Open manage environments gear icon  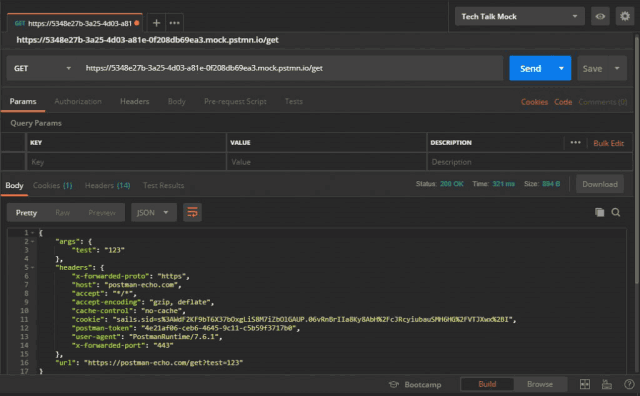pos(624,16)
